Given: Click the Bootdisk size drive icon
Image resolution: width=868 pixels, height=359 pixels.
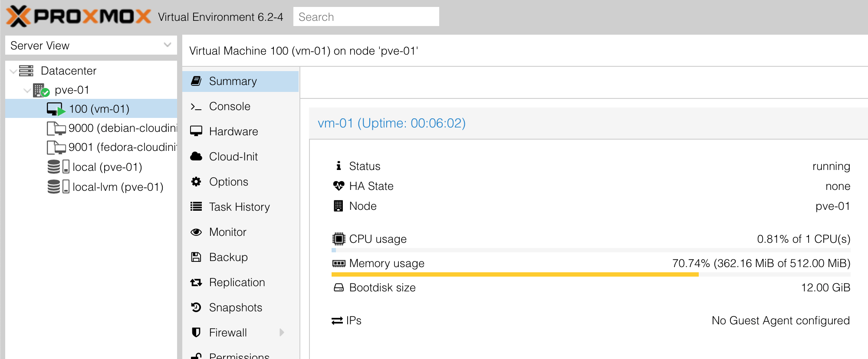Looking at the screenshot, I should click(x=339, y=287).
